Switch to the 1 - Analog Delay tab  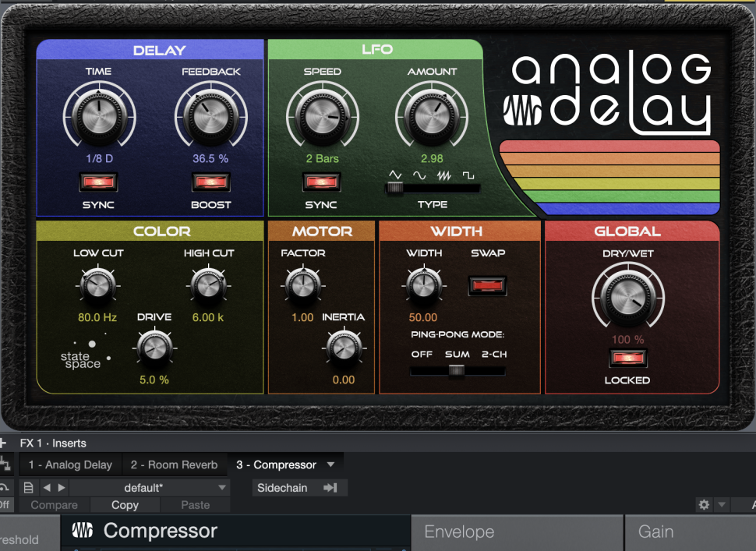tap(70, 464)
